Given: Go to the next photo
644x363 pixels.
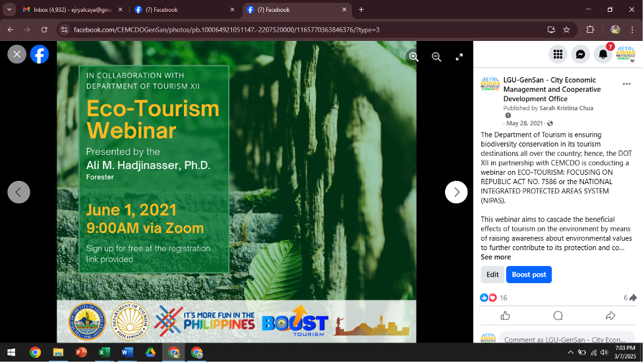Looking at the screenshot, I should [x=456, y=192].
